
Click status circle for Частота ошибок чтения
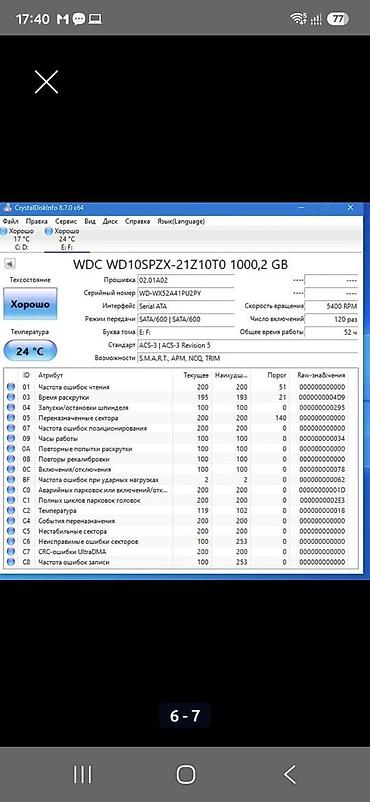point(11,387)
